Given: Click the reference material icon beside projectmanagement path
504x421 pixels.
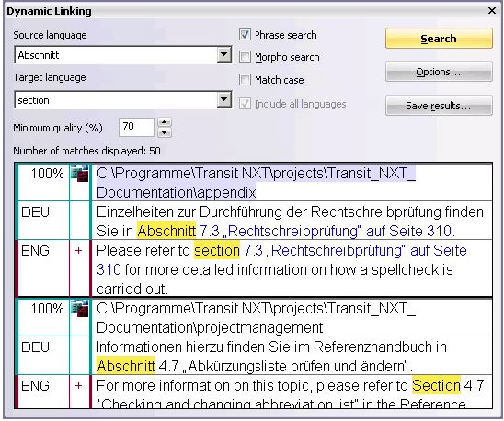Looking at the screenshot, I should (79, 309).
